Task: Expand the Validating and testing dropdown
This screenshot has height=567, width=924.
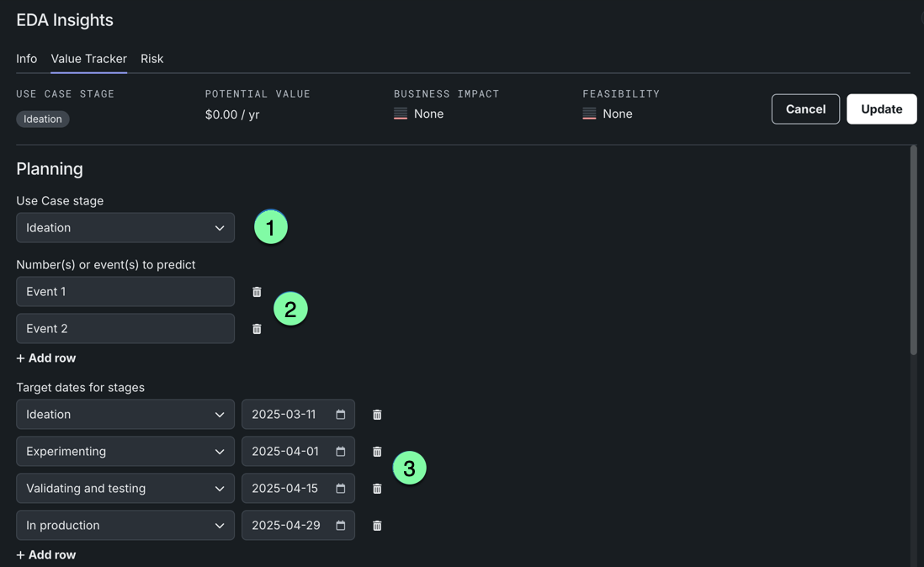Action: click(x=125, y=489)
